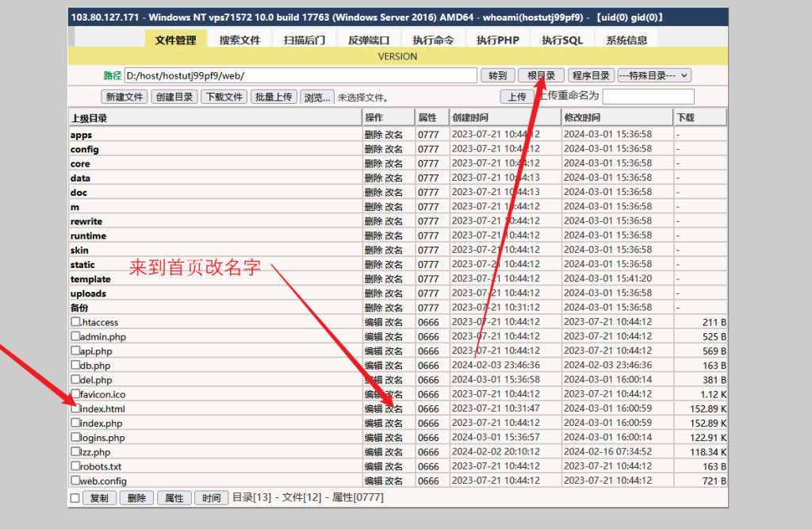
Task: Expand the 特殊目录 dropdown
Action: click(x=654, y=75)
